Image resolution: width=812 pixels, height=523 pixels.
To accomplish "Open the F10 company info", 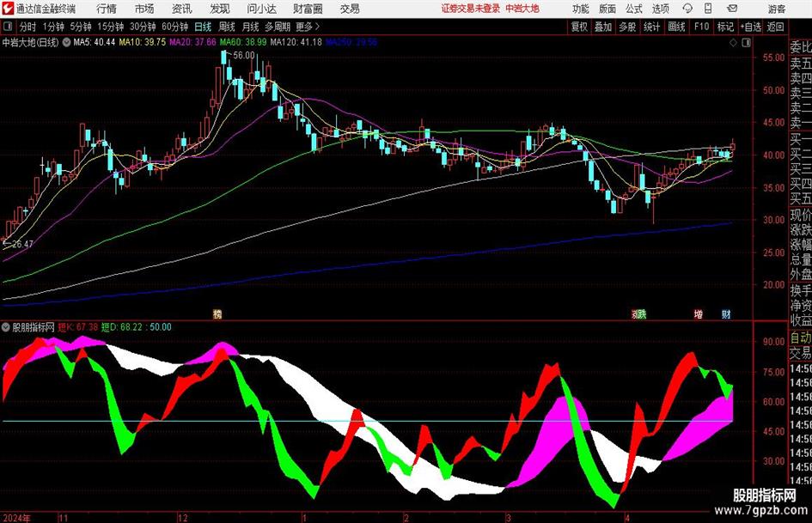I will click(702, 27).
